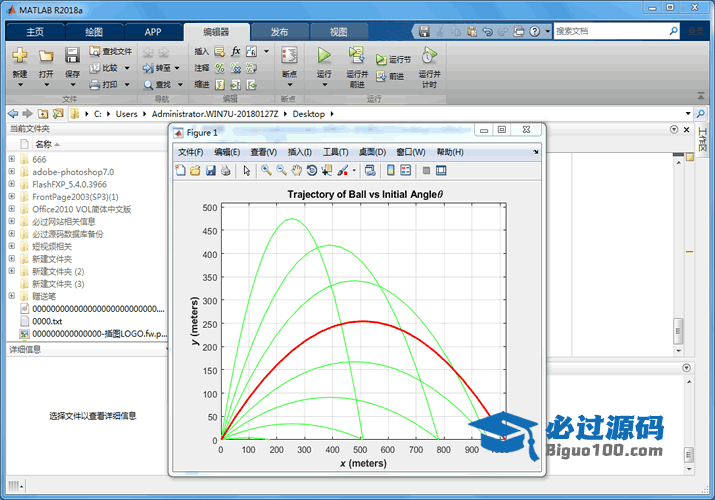Select the 0000.txt file
This screenshot has height=500, width=715.
tap(47, 321)
